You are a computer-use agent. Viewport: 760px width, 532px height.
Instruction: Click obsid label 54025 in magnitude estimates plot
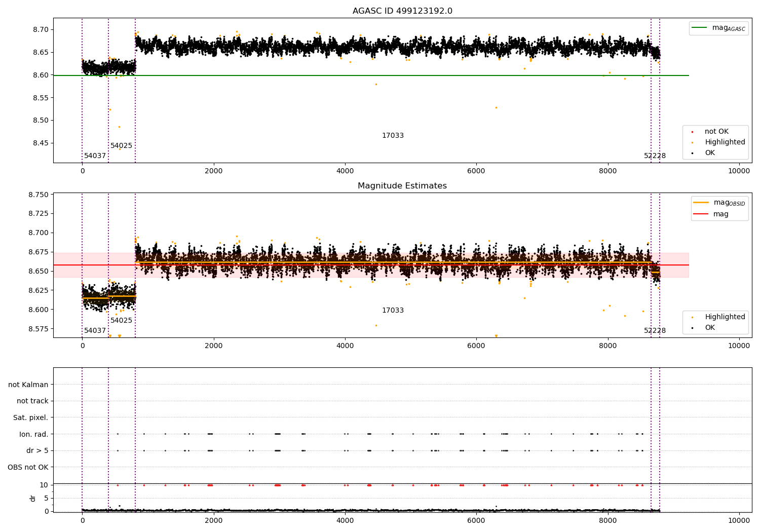click(x=122, y=321)
